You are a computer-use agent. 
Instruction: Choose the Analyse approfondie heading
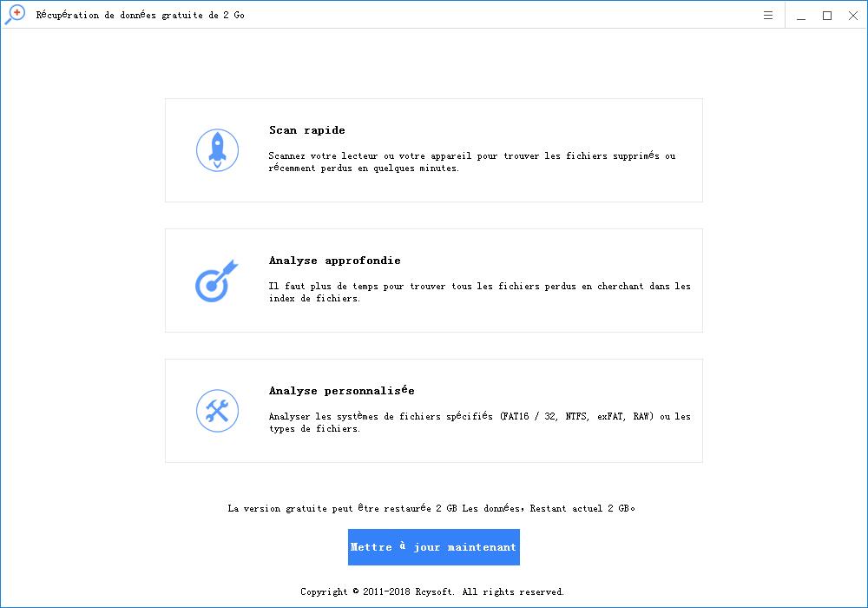[x=335, y=261]
